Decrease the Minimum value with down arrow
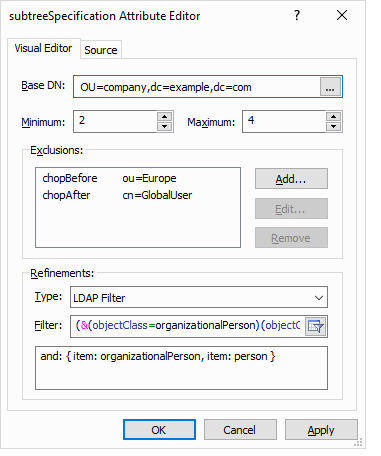 [164, 127]
